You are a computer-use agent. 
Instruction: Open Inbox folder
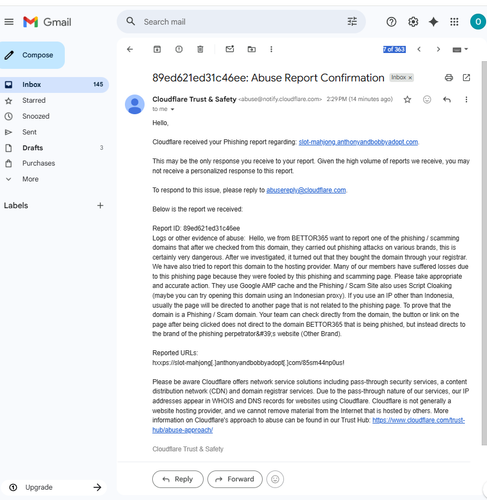click(x=54, y=85)
